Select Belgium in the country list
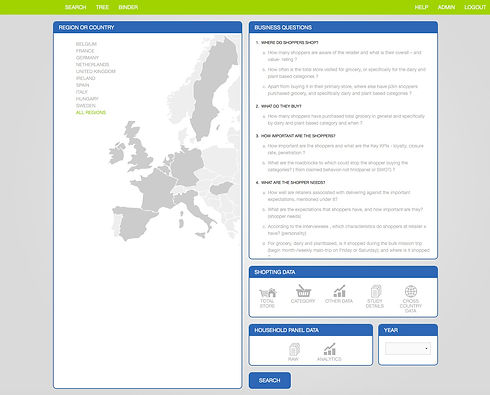Image resolution: width=490 pixels, height=395 pixels. 86,44
